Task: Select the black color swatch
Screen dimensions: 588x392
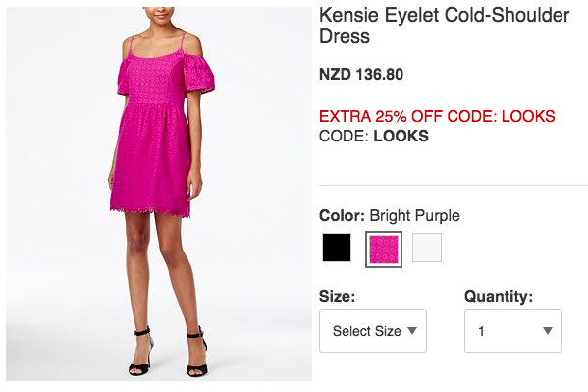Action: 337,248
